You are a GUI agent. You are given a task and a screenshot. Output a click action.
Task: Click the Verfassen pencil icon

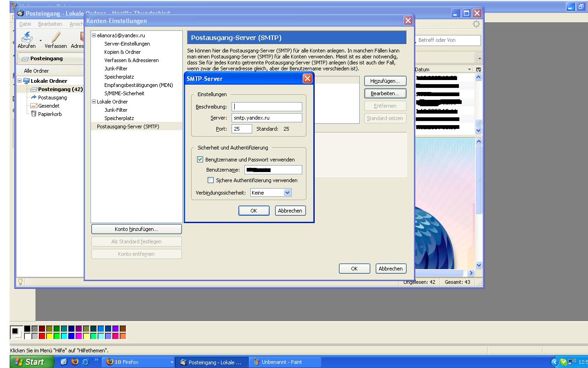pos(56,37)
